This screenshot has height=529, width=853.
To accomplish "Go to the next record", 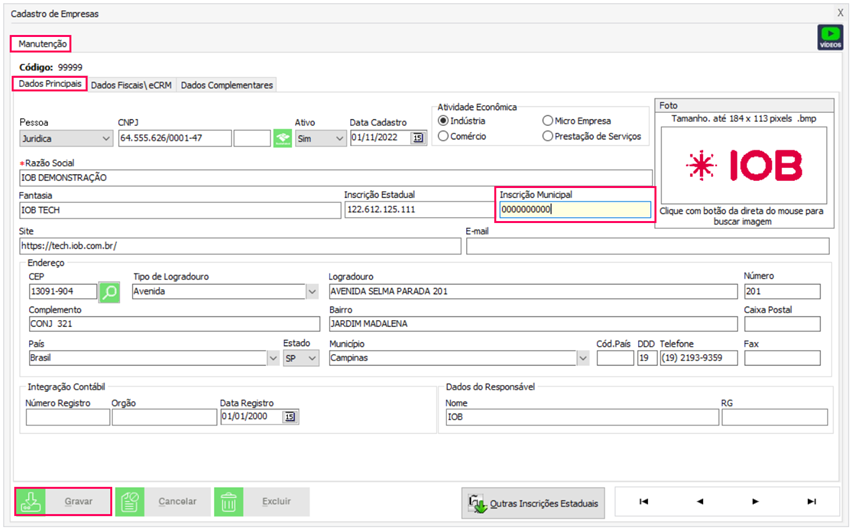I will [x=755, y=501].
